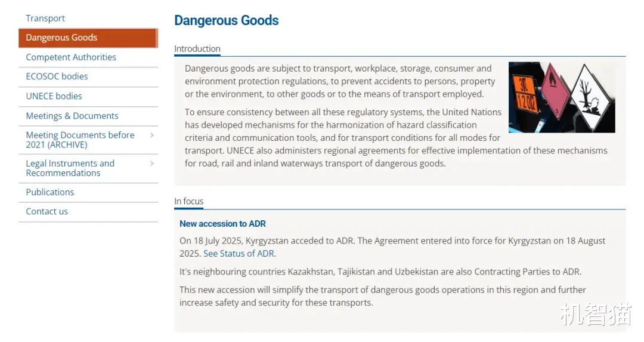The width and height of the screenshot is (644, 342).
Task: Click the See Status of ADR link
Action: coord(239,254)
